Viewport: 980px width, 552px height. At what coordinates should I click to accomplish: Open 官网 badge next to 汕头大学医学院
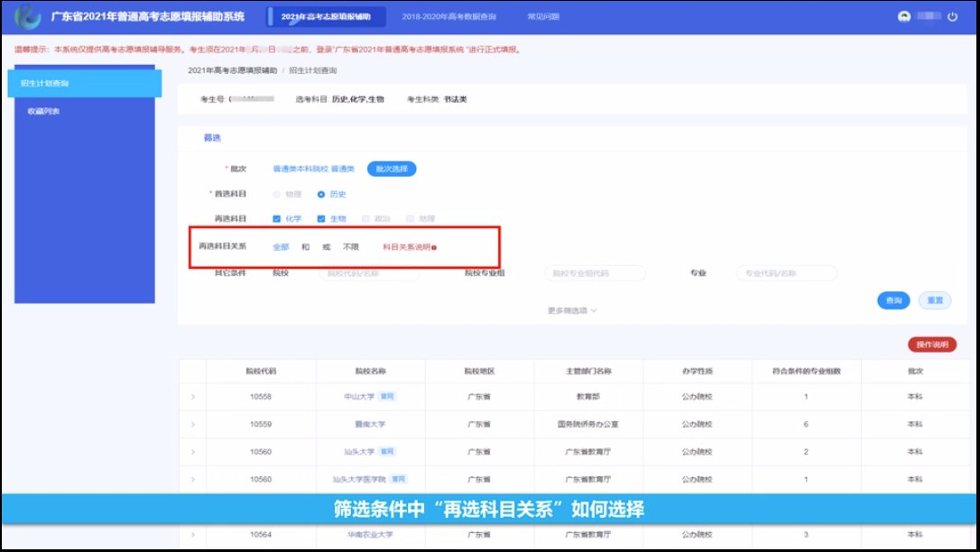pyautogui.click(x=398, y=479)
